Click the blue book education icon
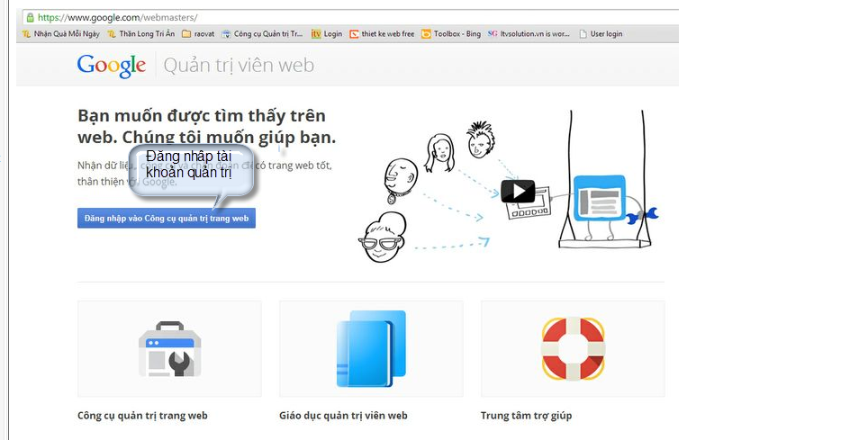868x440 pixels. pyautogui.click(x=371, y=349)
